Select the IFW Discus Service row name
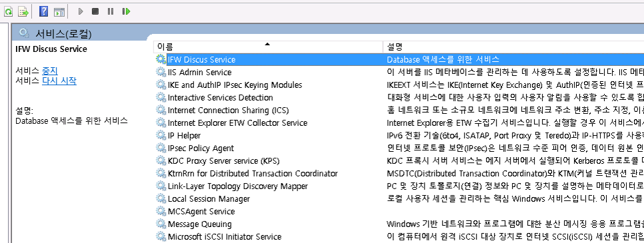The width and height of the screenshot is (644, 243). pyautogui.click(x=201, y=59)
